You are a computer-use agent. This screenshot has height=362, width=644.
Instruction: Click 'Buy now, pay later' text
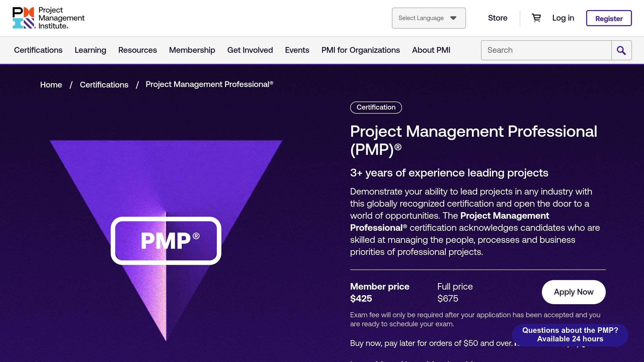tap(431, 343)
